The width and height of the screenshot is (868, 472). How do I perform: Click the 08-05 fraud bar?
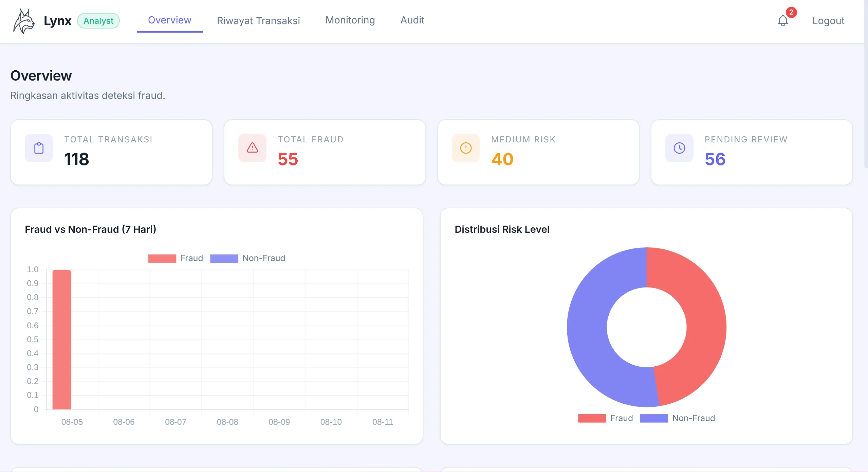[x=62, y=339]
